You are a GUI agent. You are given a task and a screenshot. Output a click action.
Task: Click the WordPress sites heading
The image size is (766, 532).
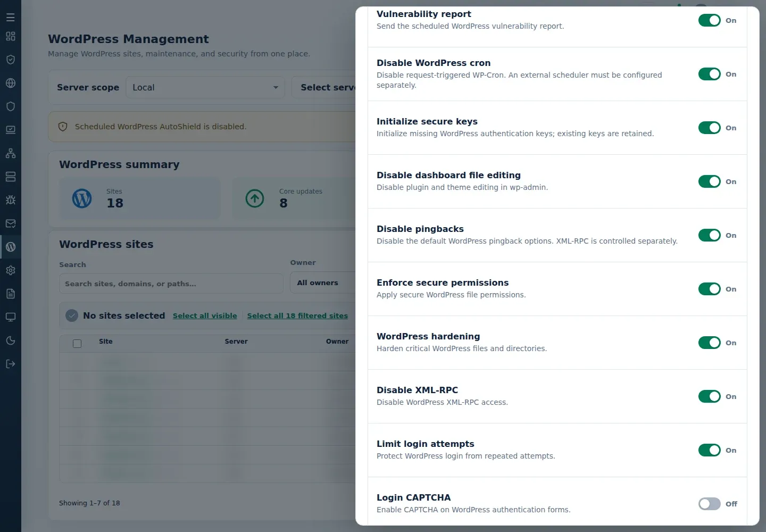pos(106,244)
